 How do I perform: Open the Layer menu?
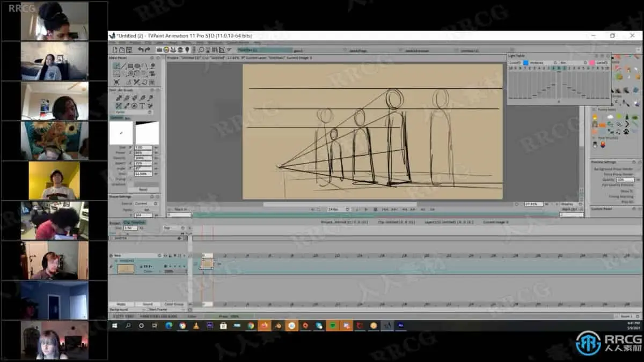[159, 42]
